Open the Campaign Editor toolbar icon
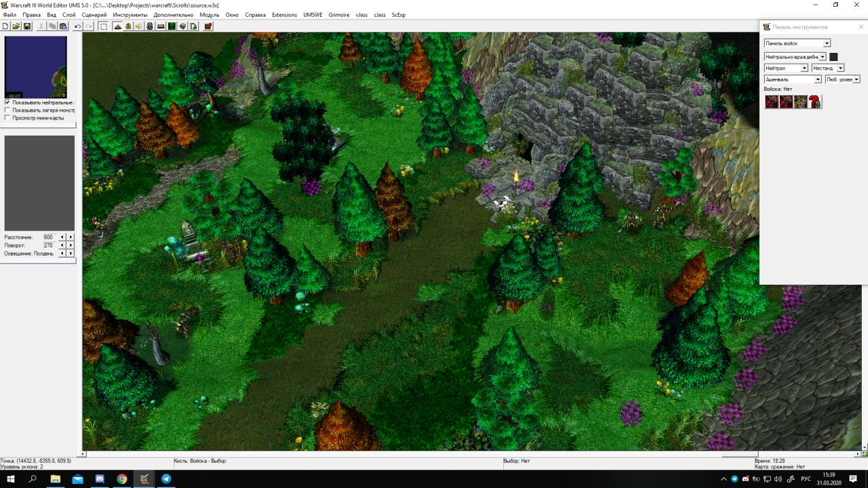This screenshot has height=488, width=868. tap(161, 26)
